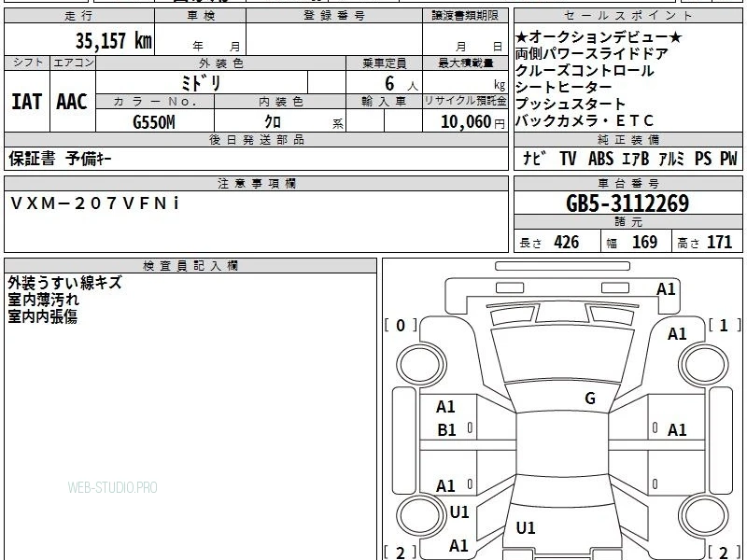This screenshot has height=560, width=747.
Task: Click the 後日発送部品 header
Action: 256,139
